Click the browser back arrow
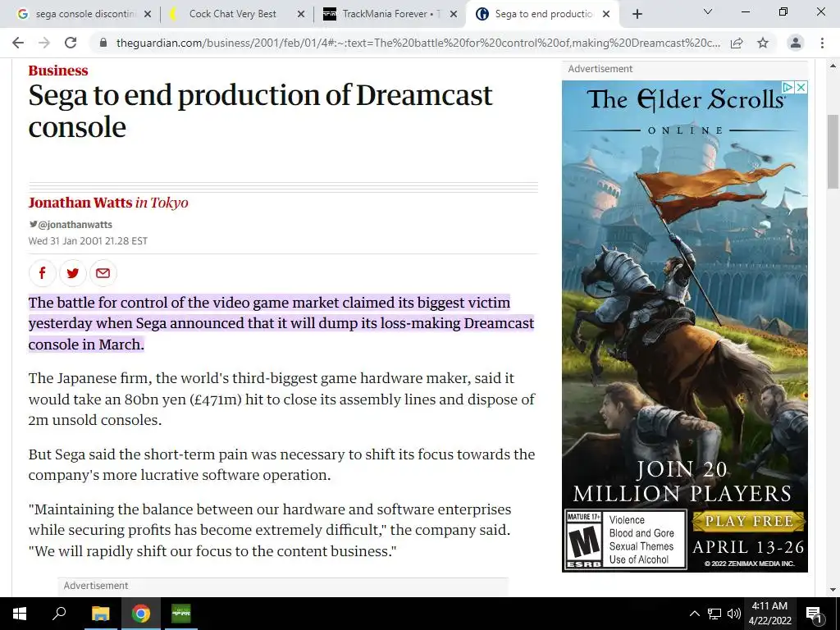The width and height of the screenshot is (840, 630). (x=18, y=43)
